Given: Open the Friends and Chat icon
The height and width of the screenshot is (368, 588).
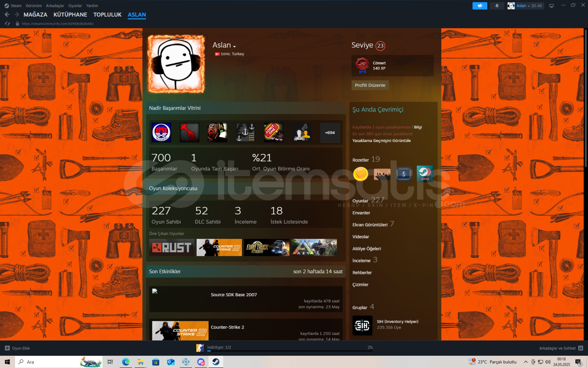Looking at the screenshot, I should click(581, 348).
